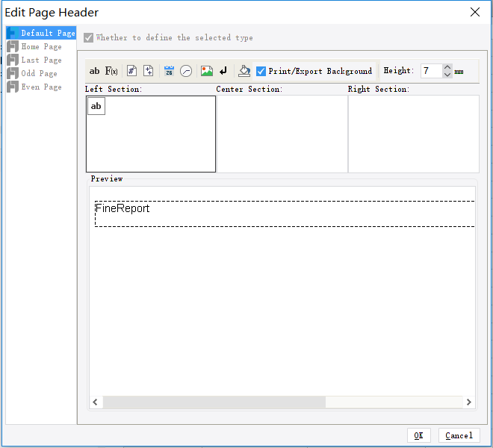Close the Edit Page Header dialog

pyautogui.click(x=475, y=12)
